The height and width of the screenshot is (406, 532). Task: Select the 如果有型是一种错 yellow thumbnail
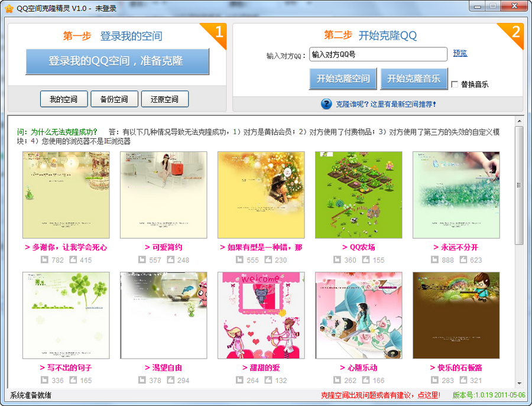[261, 195]
